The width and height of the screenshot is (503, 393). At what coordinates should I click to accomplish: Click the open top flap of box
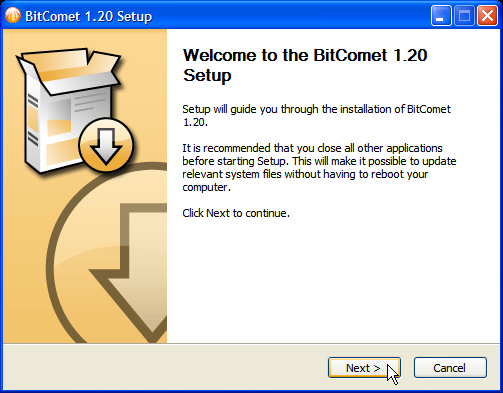click(x=70, y=68)
